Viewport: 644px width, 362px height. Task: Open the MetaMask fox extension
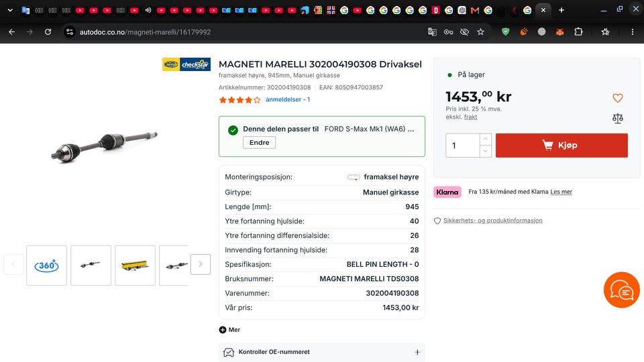pyautogui.click(x=559, y=32)
